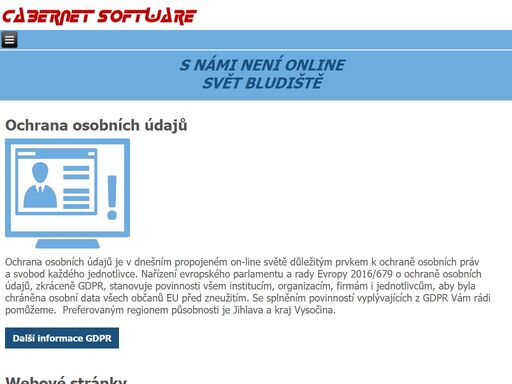Click the Cabernet Software logo

pos(99,17)
